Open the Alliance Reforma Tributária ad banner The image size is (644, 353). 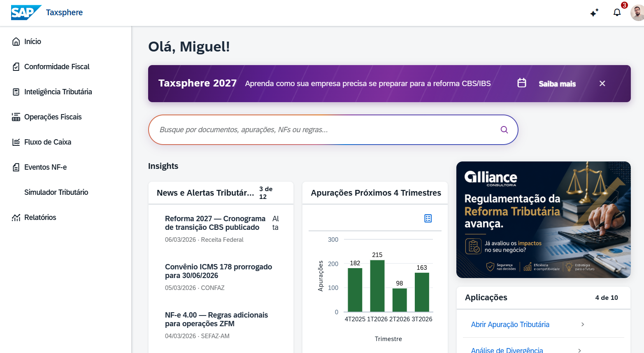coord(544,220)
